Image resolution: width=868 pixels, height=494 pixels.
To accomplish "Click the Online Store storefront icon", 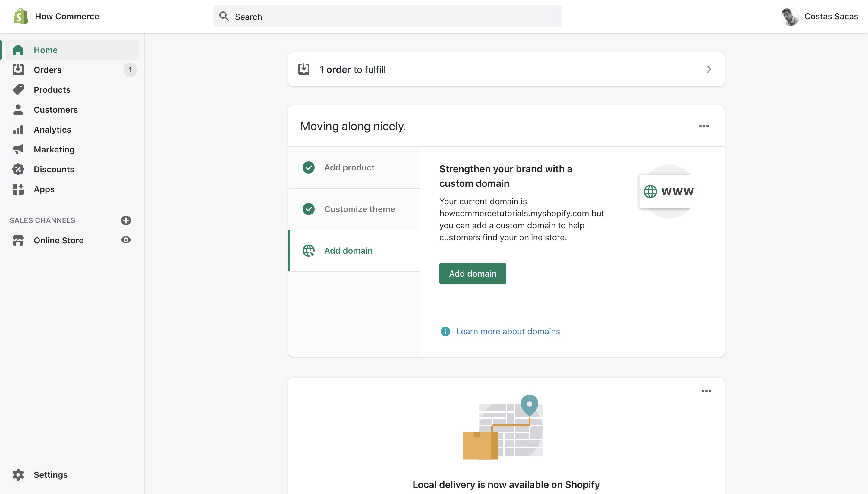I will (18, 240).
